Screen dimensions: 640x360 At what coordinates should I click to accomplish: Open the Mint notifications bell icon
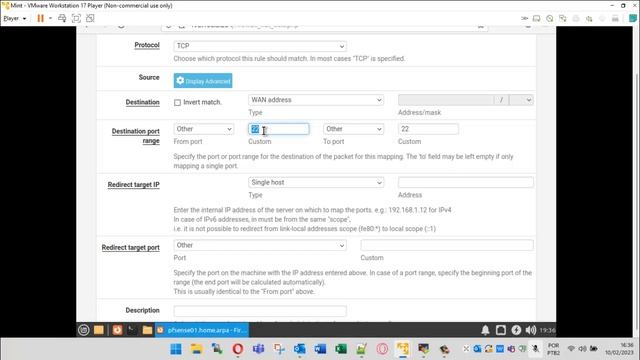tap(485, 330)
